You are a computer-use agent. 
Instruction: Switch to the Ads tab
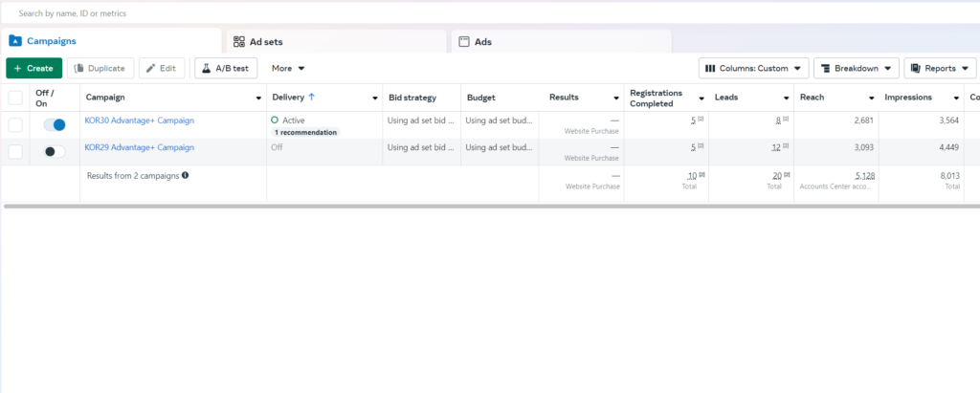click(x=560, y=42)
